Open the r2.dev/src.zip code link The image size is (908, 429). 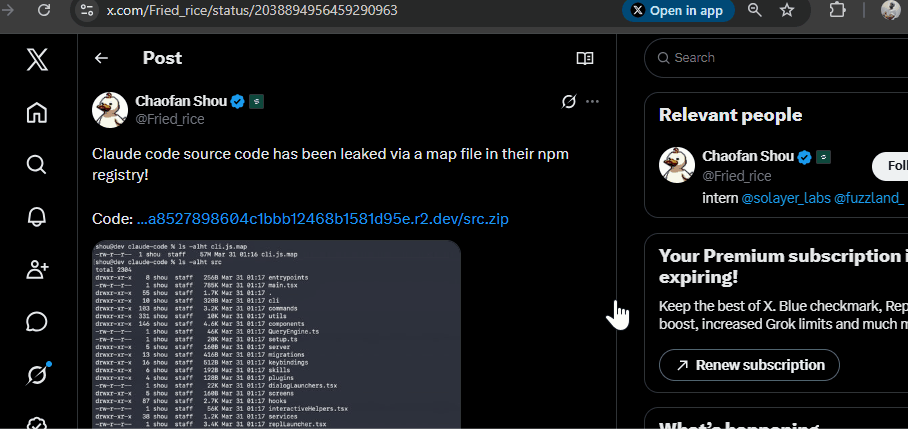[323, 219]
